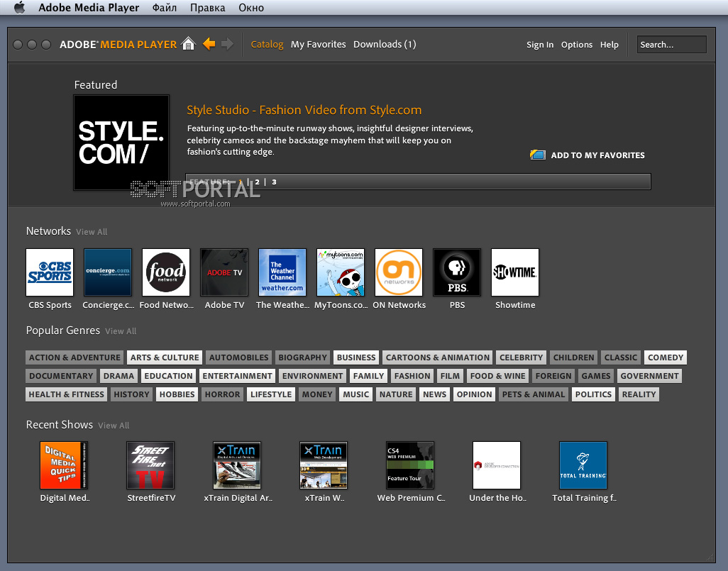Open the Apple menu
This screenshot has width=728, height=571.
(x=19, y=7)
